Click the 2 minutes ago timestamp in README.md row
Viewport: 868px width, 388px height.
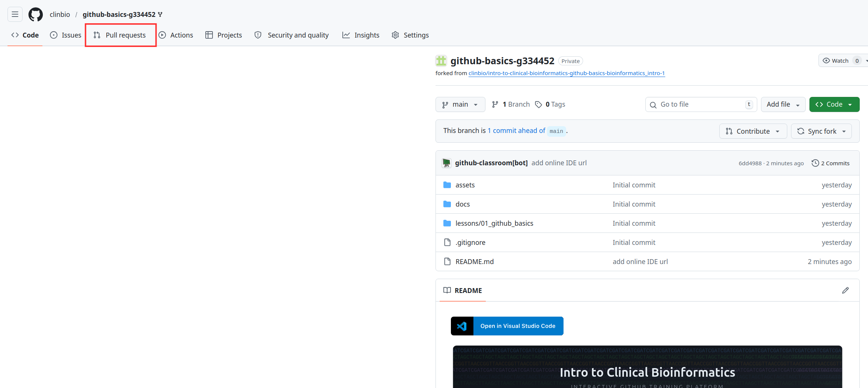[x=830, y=261]
